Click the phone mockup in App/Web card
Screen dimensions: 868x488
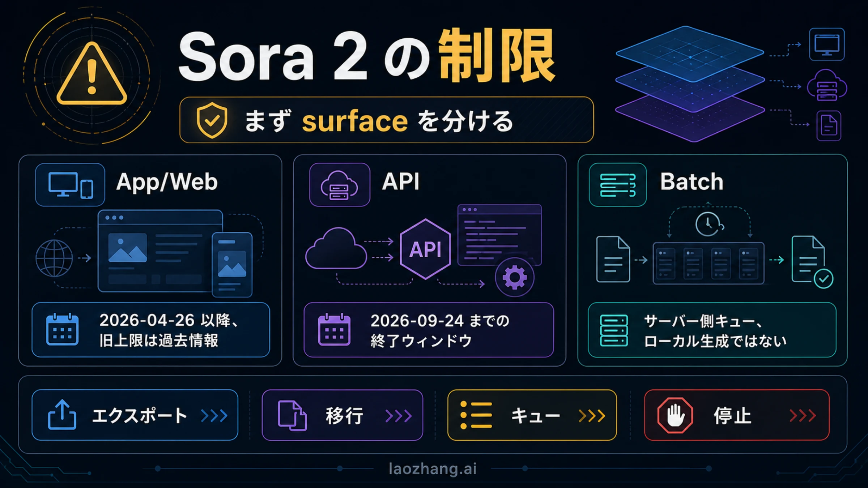[232, 265]
